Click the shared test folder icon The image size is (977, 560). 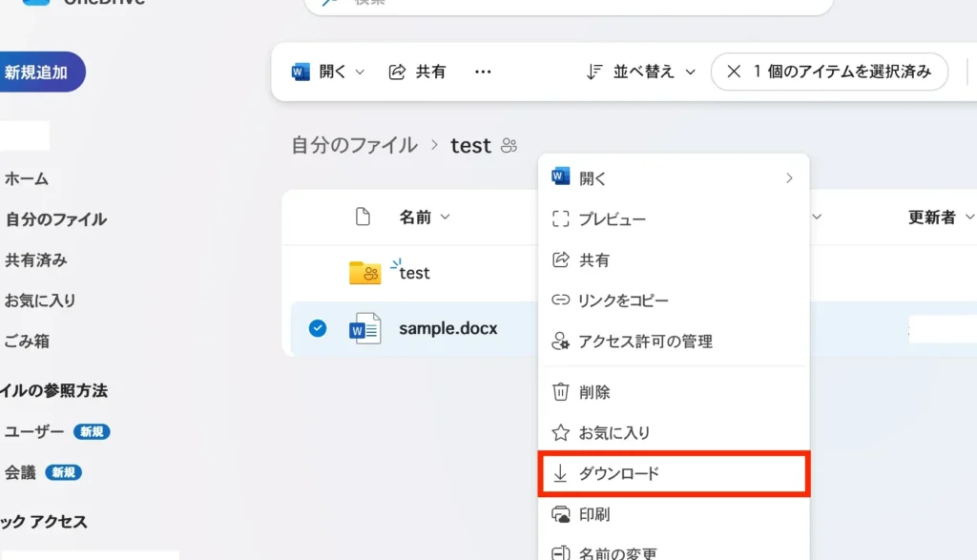tap(364, 273)
